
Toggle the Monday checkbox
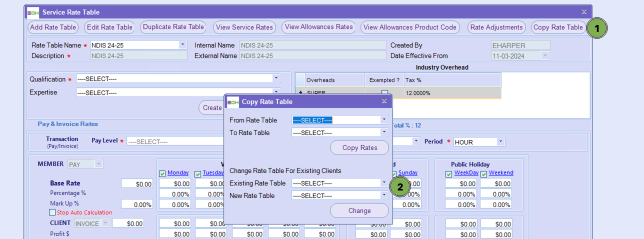[x=162, y=174]
